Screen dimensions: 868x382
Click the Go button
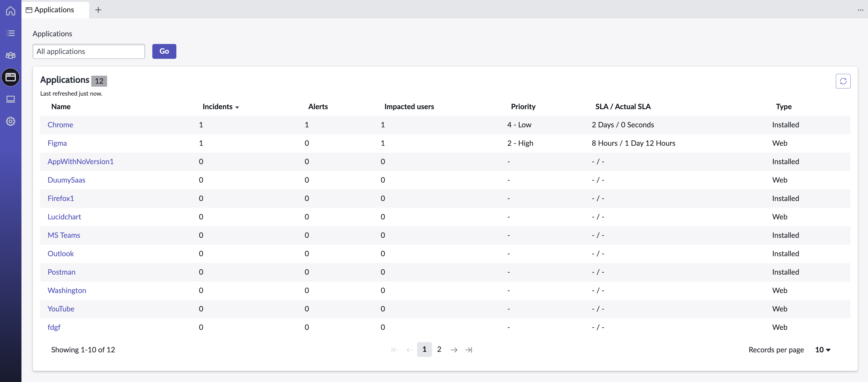pyautogui.click(x=164, y=51)
